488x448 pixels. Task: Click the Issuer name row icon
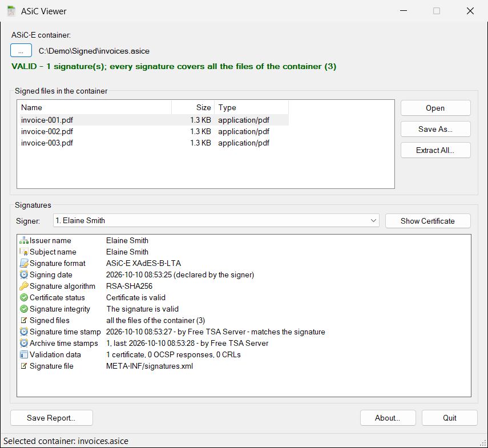24,240
